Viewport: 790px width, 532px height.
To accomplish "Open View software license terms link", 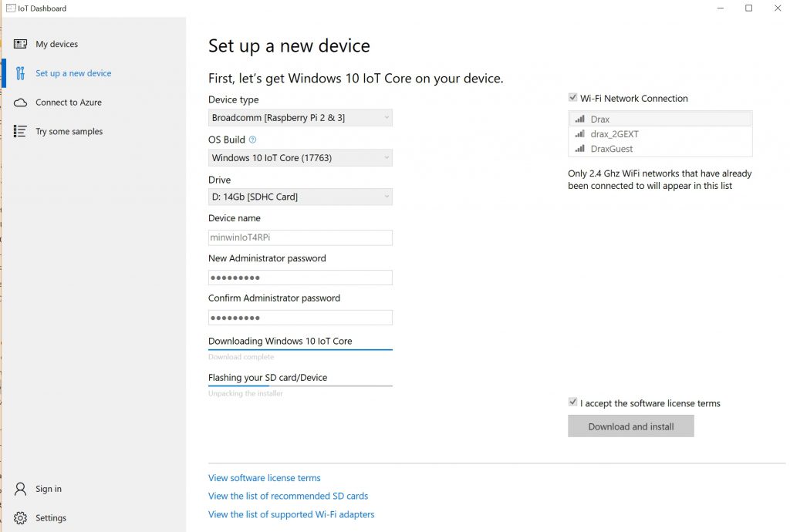I will click(x=264, y=478).
